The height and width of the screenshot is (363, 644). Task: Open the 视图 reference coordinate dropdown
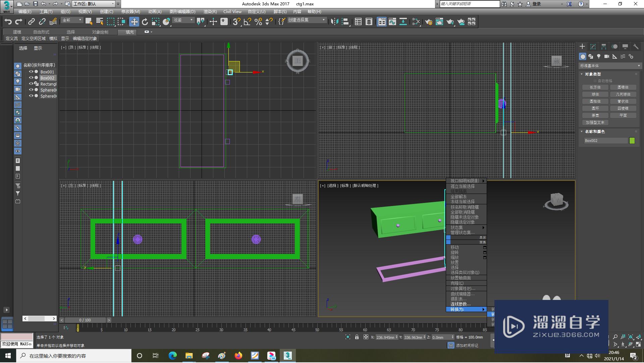click(183, 20)
